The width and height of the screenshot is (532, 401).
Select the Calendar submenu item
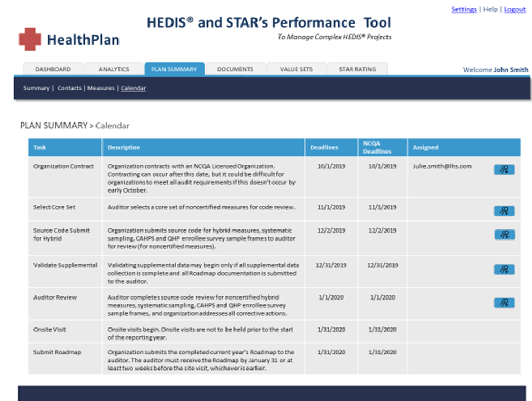tap(133, 88)
